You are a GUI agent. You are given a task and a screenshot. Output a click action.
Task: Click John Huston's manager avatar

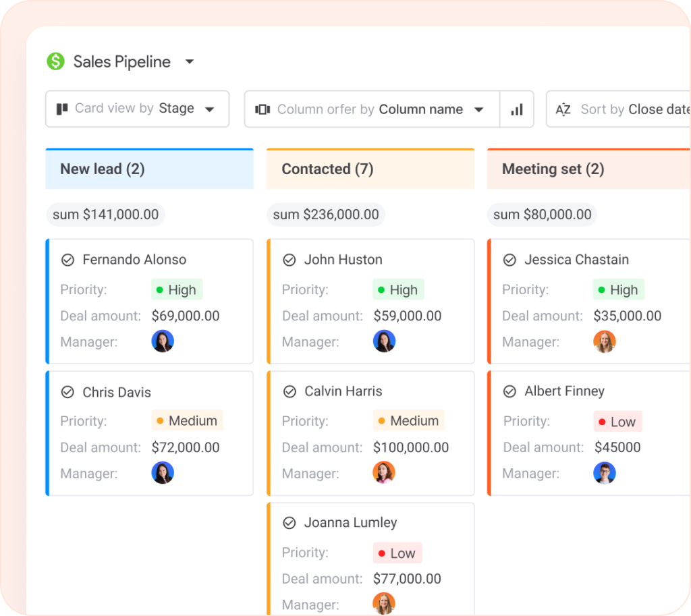(x=384, y=341)
